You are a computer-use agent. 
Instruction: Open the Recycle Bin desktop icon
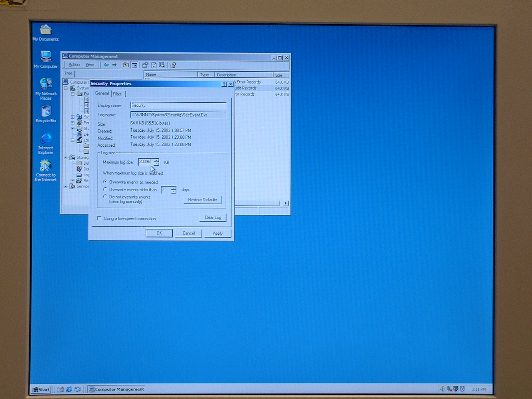coord(46,114)
